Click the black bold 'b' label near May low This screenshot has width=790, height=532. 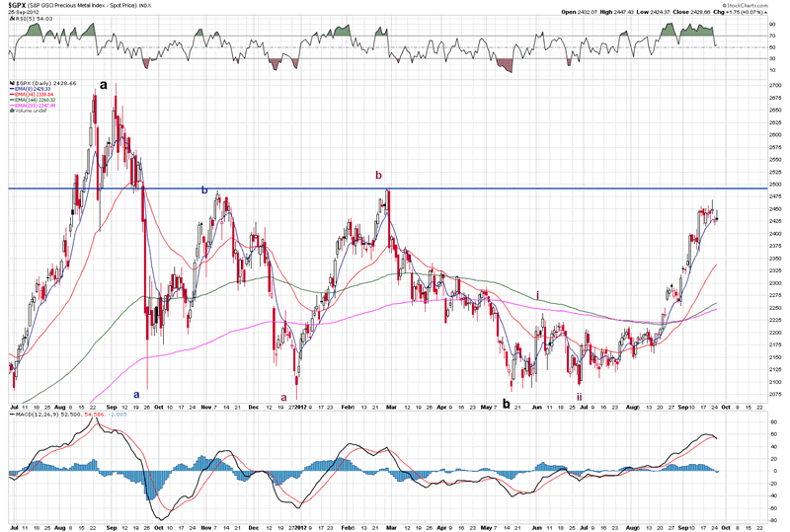(507, 403)
